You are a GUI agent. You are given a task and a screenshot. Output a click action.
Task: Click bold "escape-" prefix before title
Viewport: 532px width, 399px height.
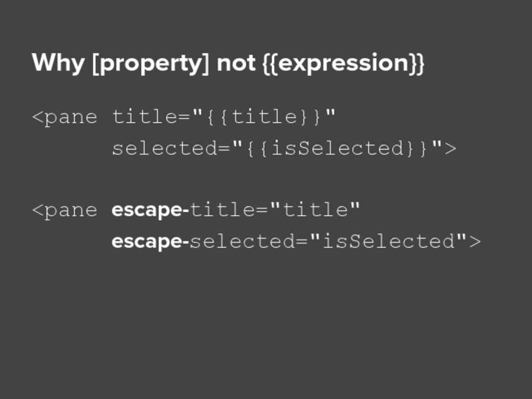click(150, 210)
